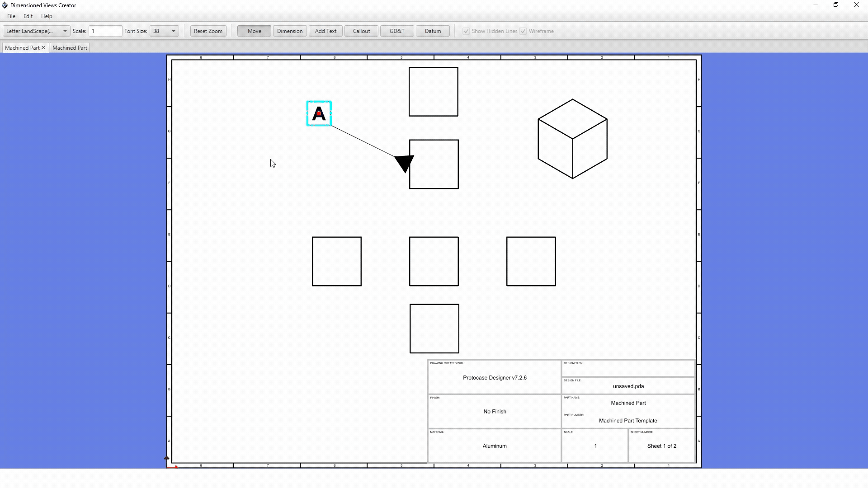Click the Scale input field

[105, 31]
